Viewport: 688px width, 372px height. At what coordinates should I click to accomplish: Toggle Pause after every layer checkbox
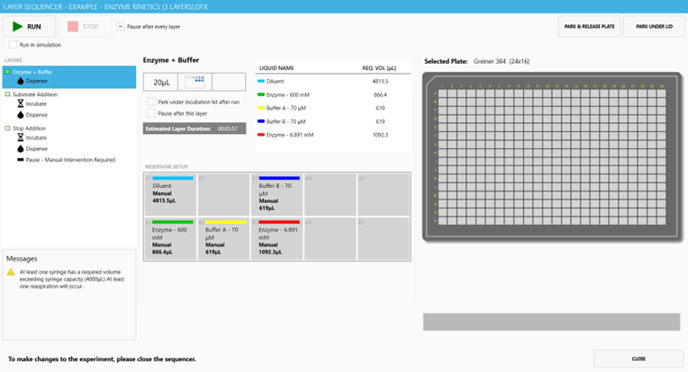(120, 27)
